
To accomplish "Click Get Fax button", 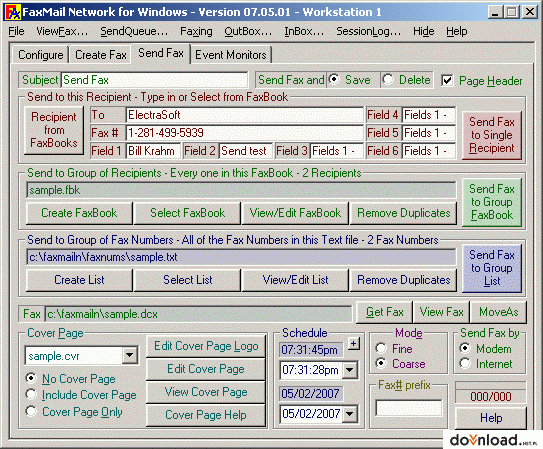I will [384, 312].
